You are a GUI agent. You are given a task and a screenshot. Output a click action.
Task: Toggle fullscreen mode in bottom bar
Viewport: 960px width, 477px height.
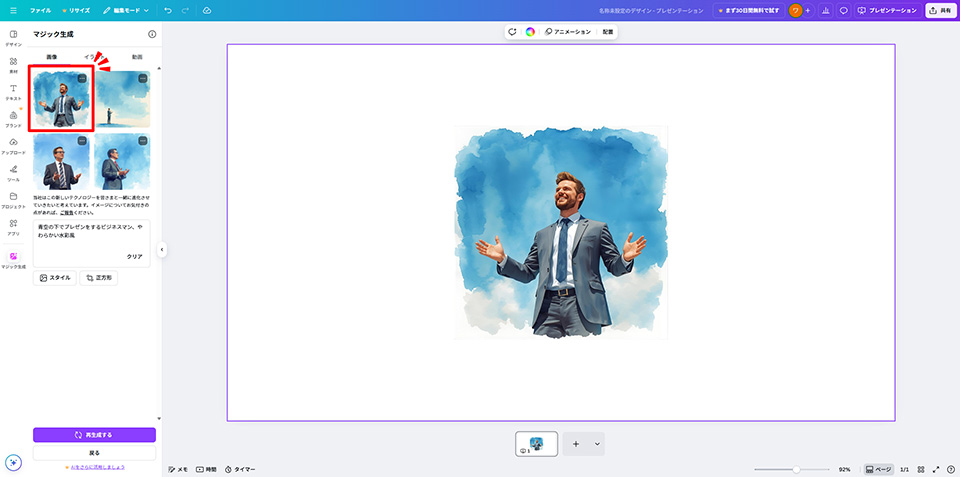(x=937, y=469)
